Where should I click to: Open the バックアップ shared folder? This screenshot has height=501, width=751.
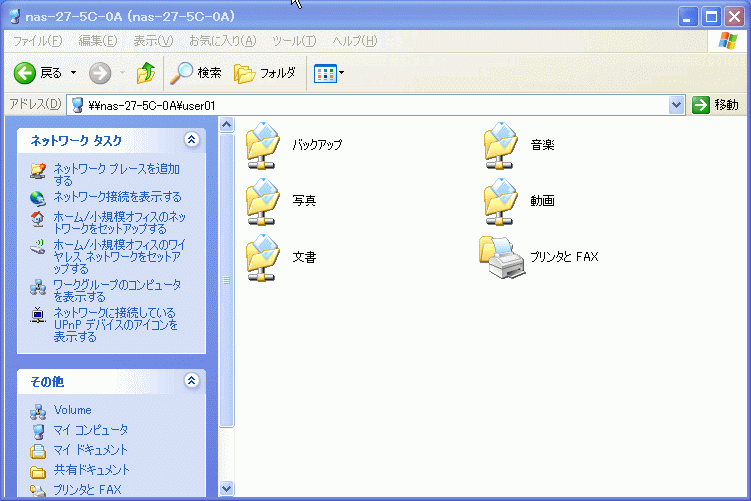[x=264, y=145]
